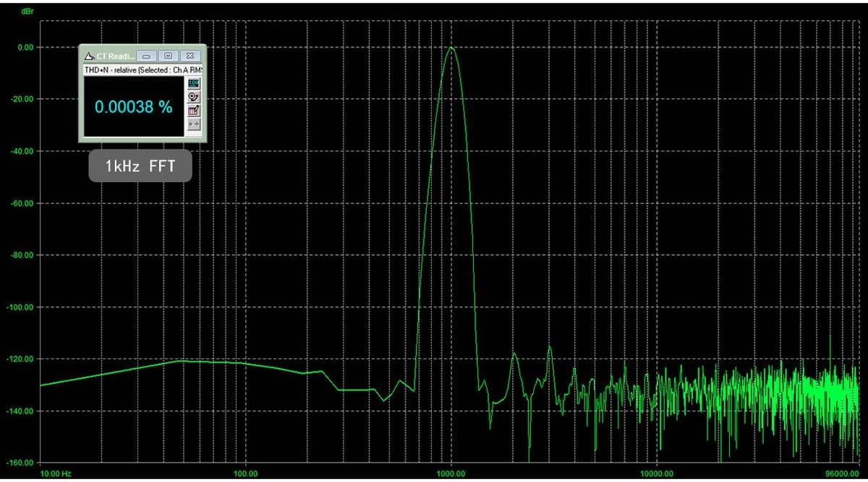Click the -20.00 y-axis label
The image size is (868, 482).
[21, 99]
